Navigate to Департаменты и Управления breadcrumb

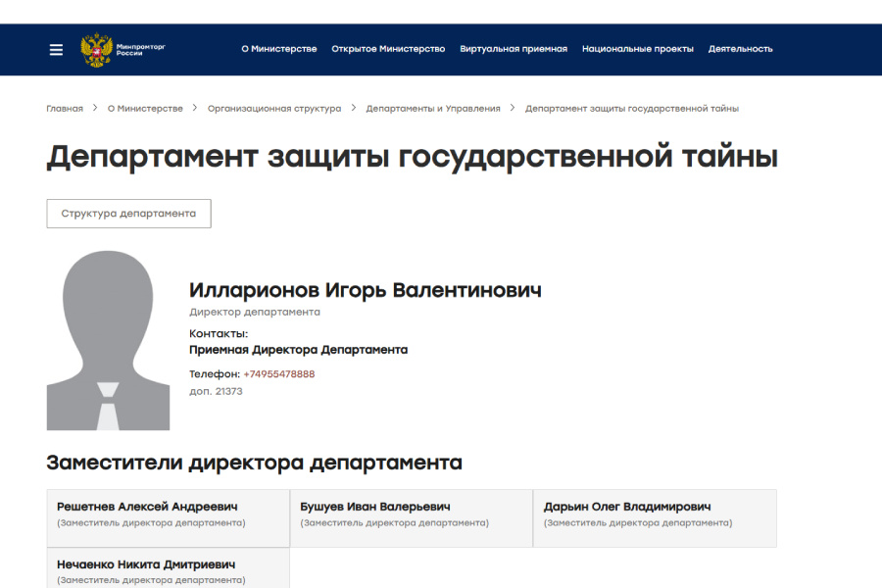433,109
